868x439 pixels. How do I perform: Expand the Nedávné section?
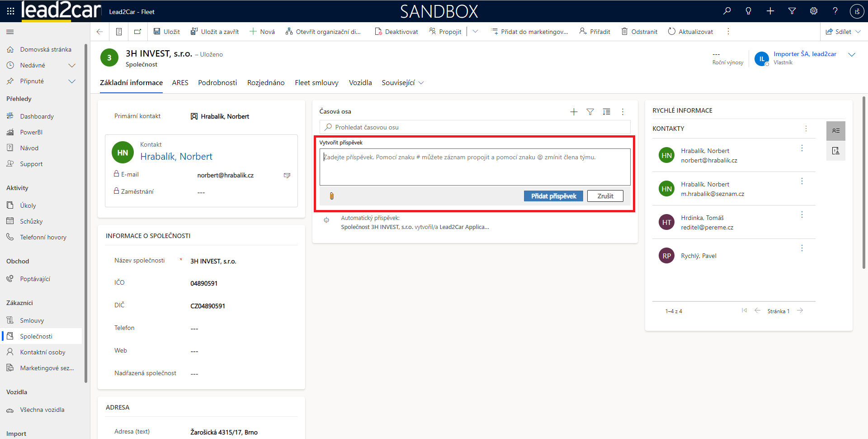71,66
